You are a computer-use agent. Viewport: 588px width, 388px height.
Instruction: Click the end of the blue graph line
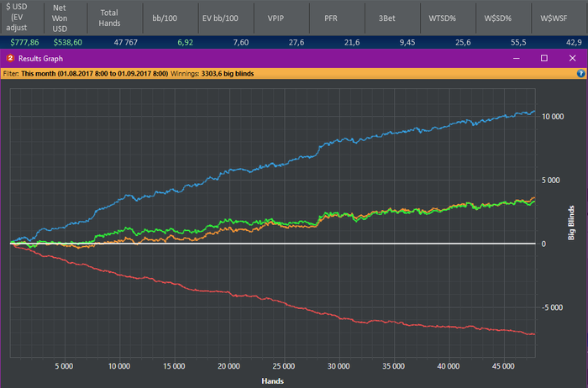[x=534, y=112]
